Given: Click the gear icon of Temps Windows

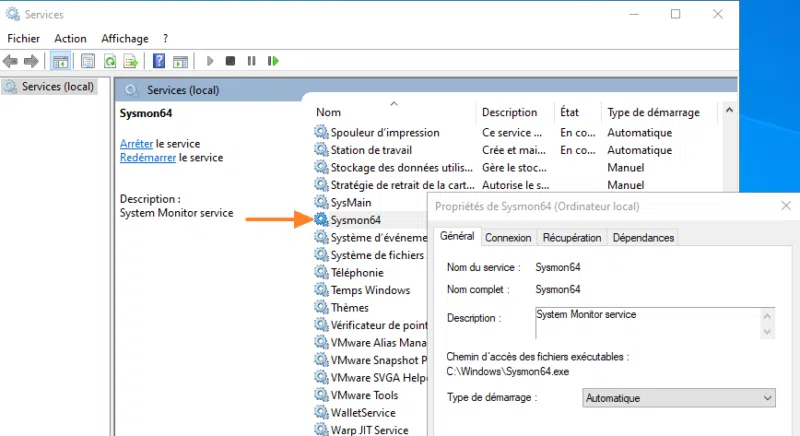Looking at the screenshot, I should (x=321, y=290).
